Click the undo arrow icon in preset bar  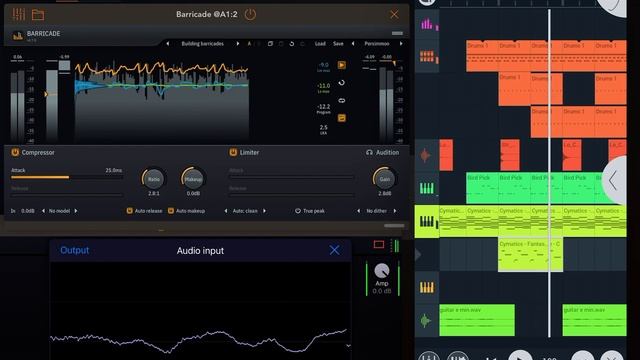tap(291, 44)
